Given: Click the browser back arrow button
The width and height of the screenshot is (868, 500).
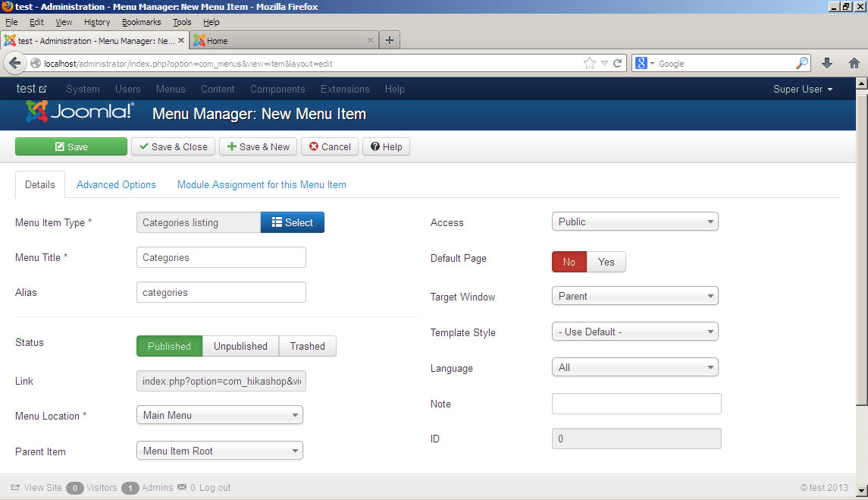Looking at the screenshot, I should [x=15, y=63].
